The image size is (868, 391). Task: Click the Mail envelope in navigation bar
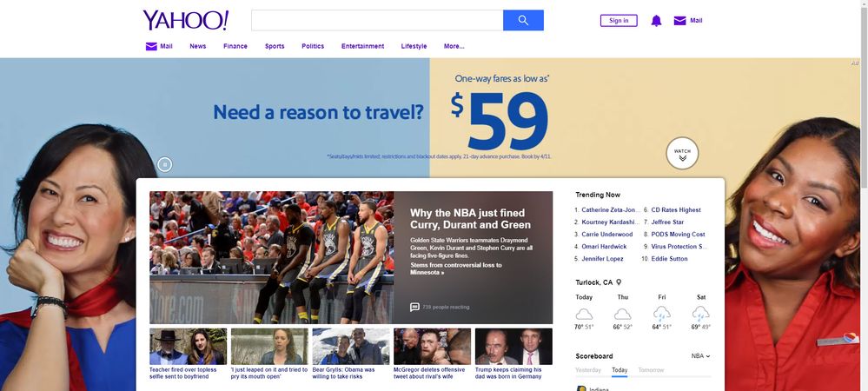pyautogui.click(x=151, y=47)
